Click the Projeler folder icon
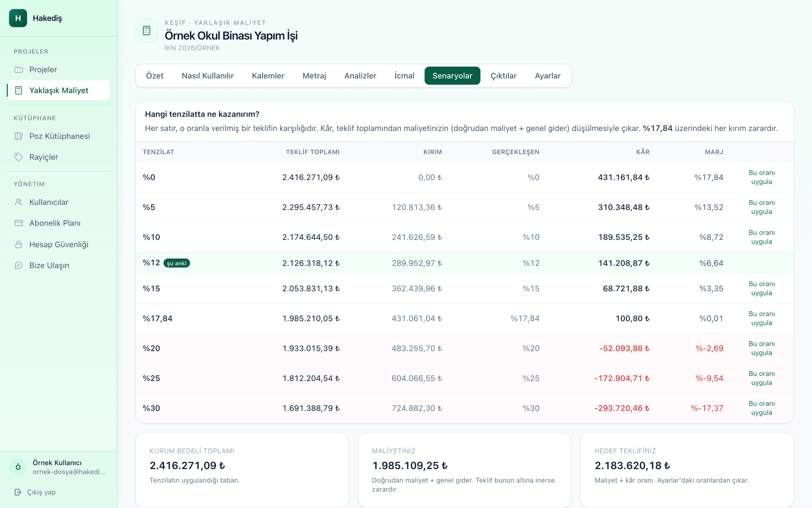 tap(19, 69)
